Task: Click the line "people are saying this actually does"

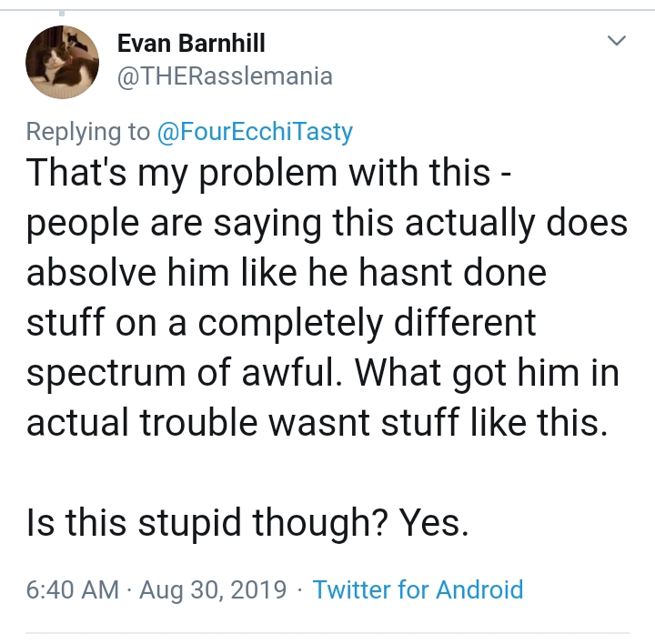Action: pos(327,223)
